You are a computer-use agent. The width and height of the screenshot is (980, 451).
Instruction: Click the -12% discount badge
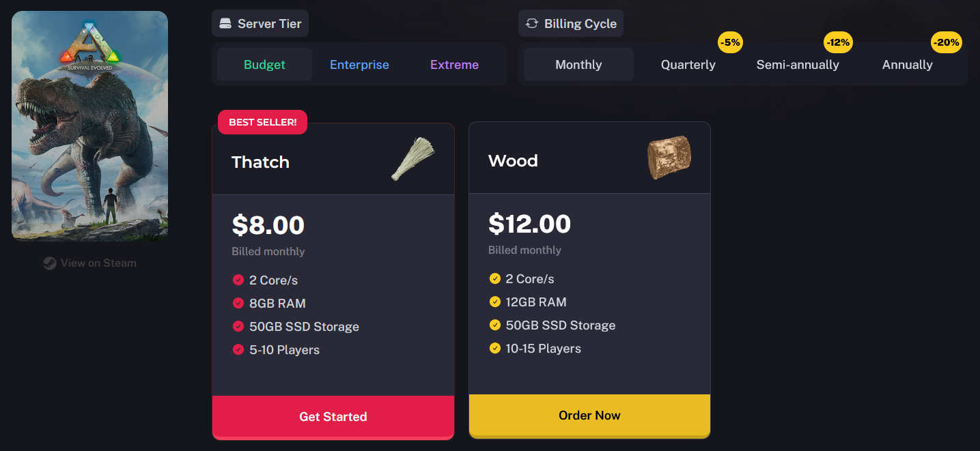pyautogui.click(x=838, y=42)
